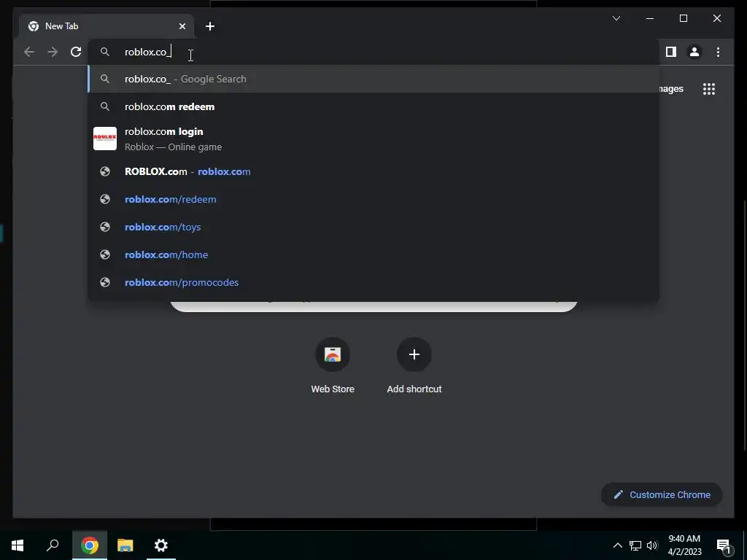Select 'roblox.com redeem' search suggestion

click(x=373, y=106)
